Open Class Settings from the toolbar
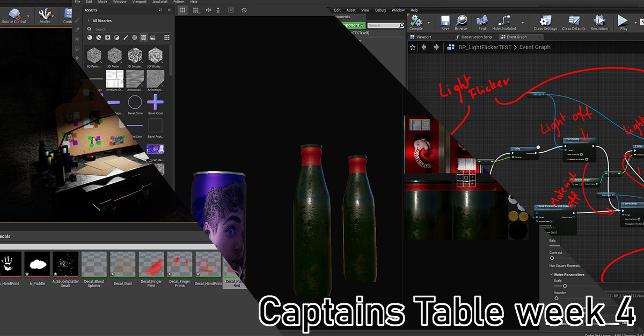 [x=545, y=21]
